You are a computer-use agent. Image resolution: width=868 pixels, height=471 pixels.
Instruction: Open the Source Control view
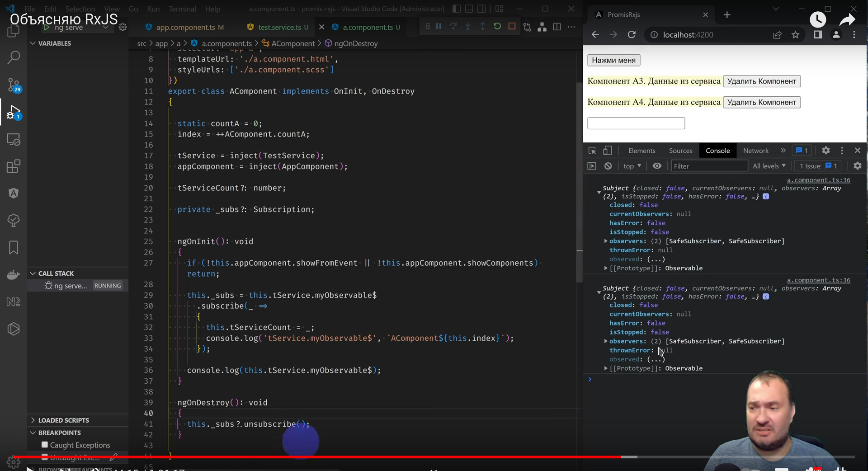[x=14, y=85]
